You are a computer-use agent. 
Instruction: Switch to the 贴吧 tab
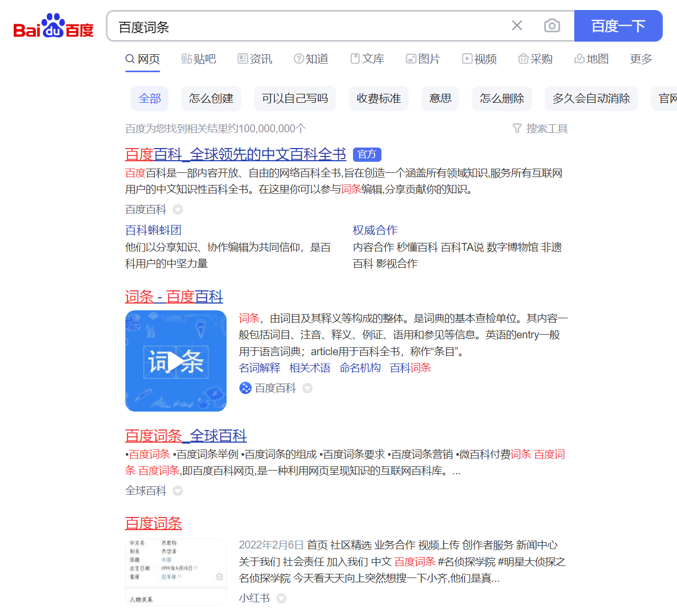(x=199, y=59)
